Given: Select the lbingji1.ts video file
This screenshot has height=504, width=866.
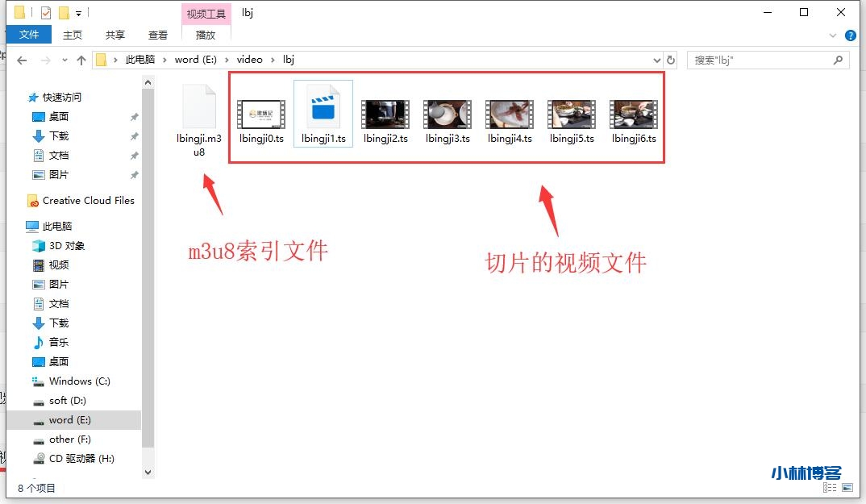Looking at the screenshot, I should pos(323,114).
